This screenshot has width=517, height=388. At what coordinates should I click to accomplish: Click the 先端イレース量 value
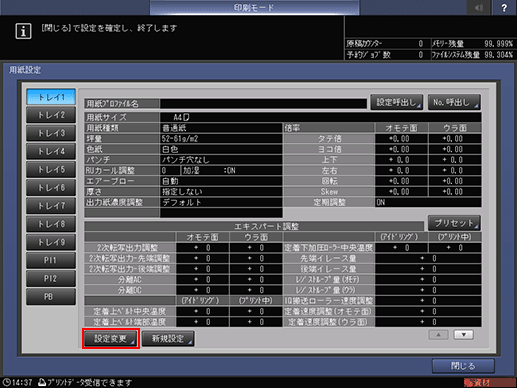pyautogui.click(x=428, y=258)
